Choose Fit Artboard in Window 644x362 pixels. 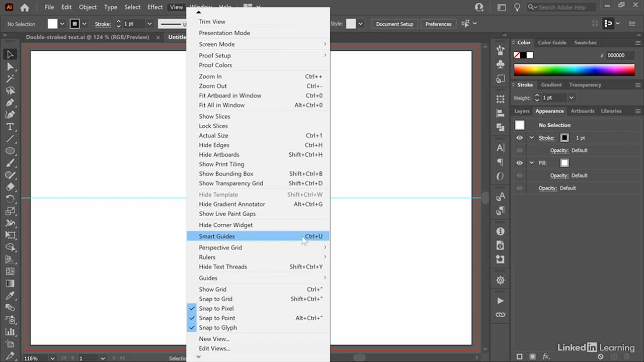click(x=258, y=96)
